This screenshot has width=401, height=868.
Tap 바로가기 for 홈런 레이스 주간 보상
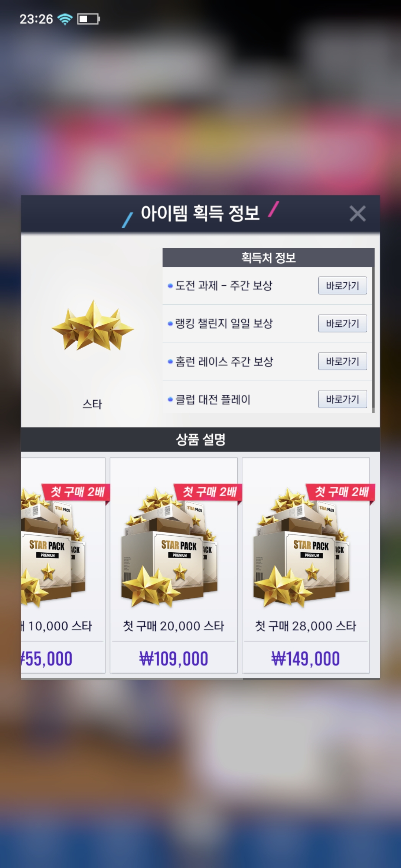(342, 361)
